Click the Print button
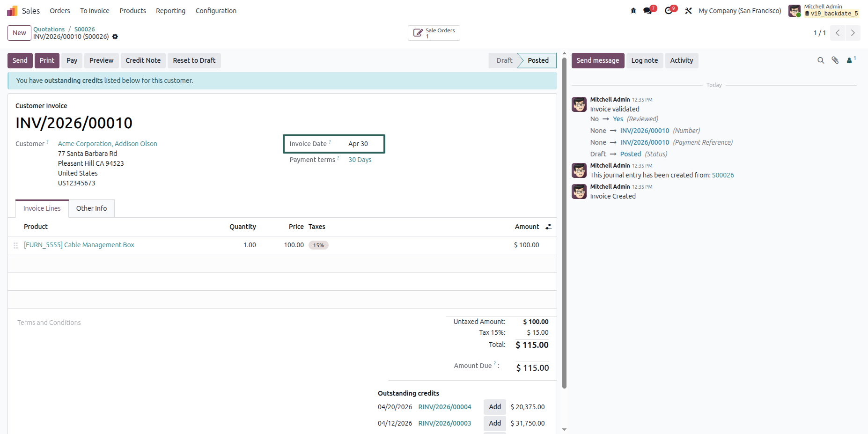The image size is (868, 434). click(47, 60)
